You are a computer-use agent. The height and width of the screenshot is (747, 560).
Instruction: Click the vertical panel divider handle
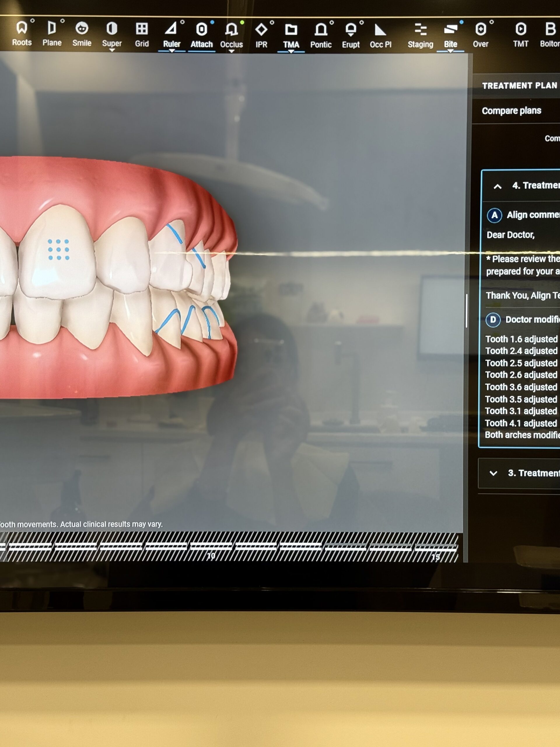(x=466, y=311)
